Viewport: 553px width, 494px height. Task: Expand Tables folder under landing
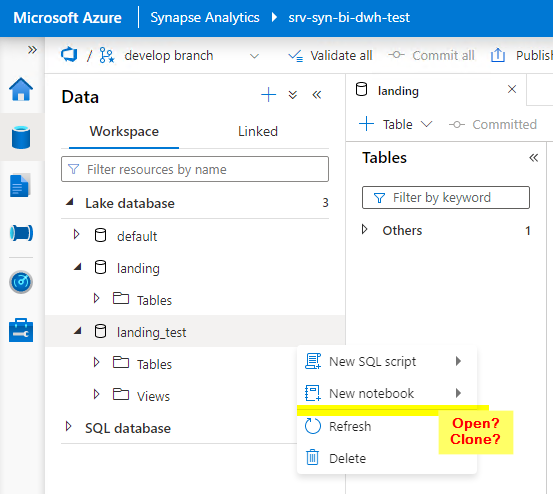96,298
